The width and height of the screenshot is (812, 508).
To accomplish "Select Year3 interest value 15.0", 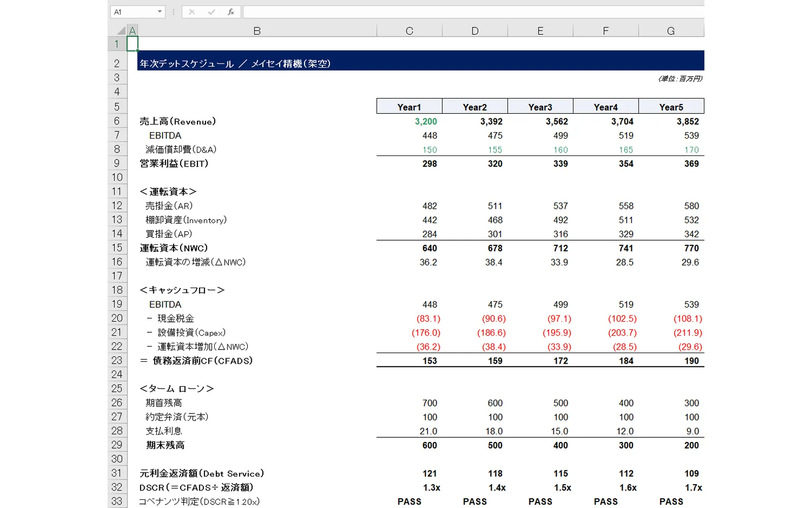I will (x=559, y=431).
